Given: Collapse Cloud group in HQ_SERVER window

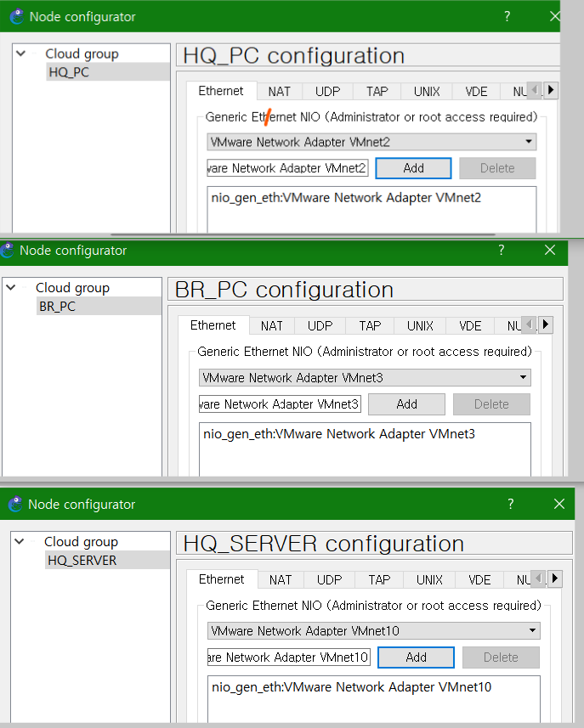Looking at the screenshot, I should point(19,541).
